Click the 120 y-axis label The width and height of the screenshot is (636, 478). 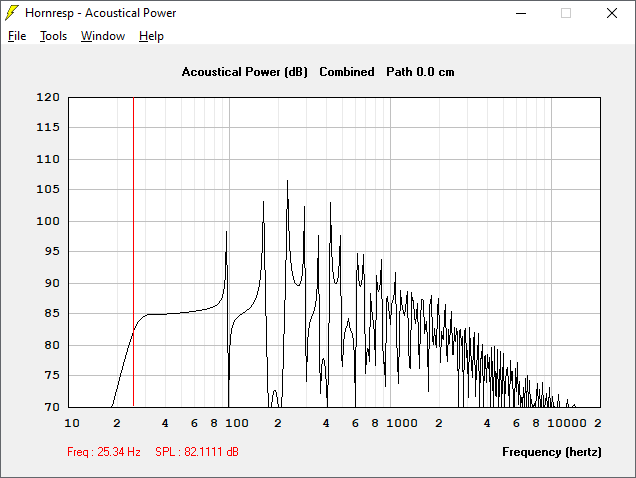pyautogui.click(x=48, y=97)
